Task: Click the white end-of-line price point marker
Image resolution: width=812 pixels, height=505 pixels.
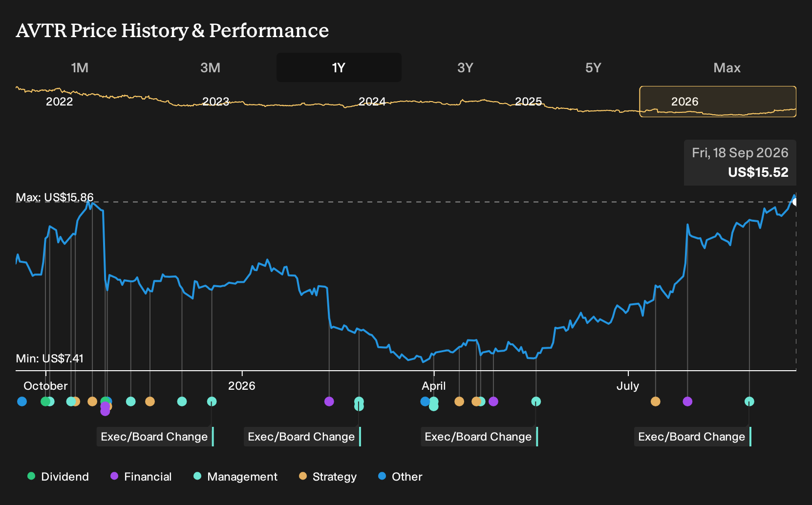Action: pyautogui.click(x=795, y=202)
